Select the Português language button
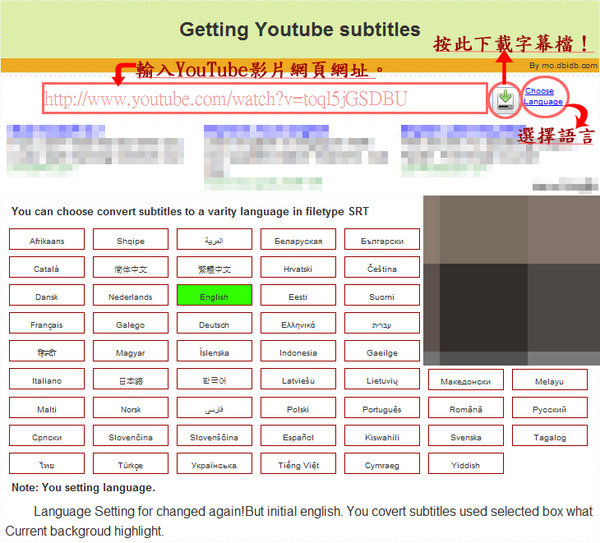Image resolution: width=600 pixels, height=543 pixels. pyautogui.click(x=382, y=408)
